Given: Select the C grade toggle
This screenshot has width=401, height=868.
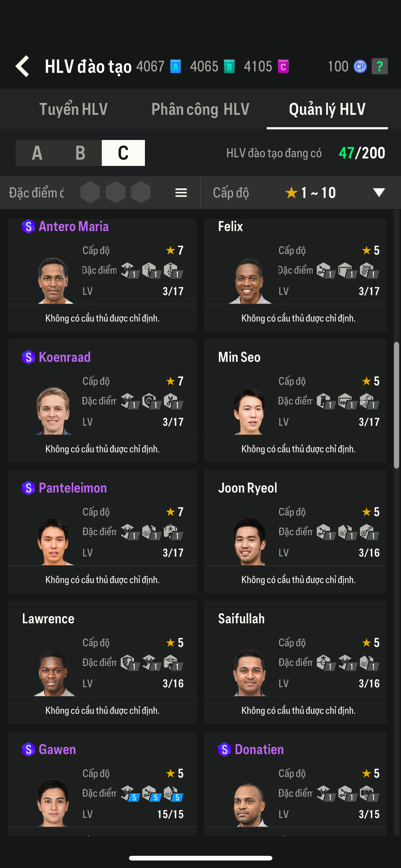Looking at the screenshot, I should click(123, 153).
